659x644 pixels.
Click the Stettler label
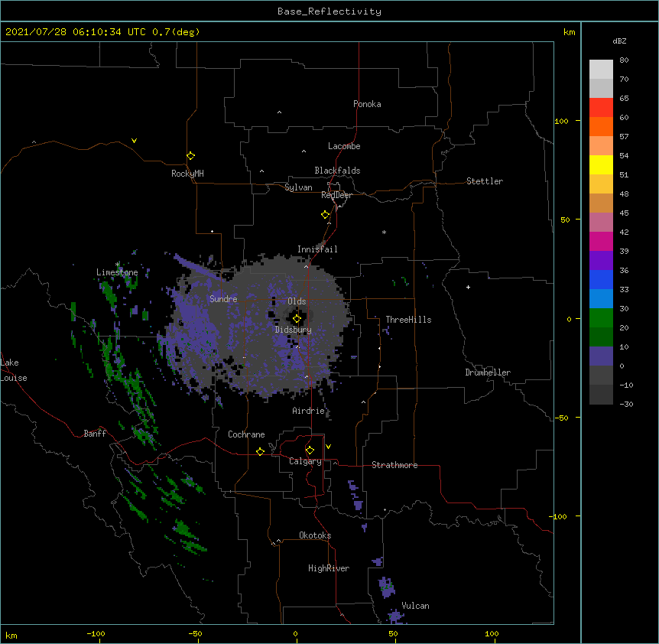[485, 181]
